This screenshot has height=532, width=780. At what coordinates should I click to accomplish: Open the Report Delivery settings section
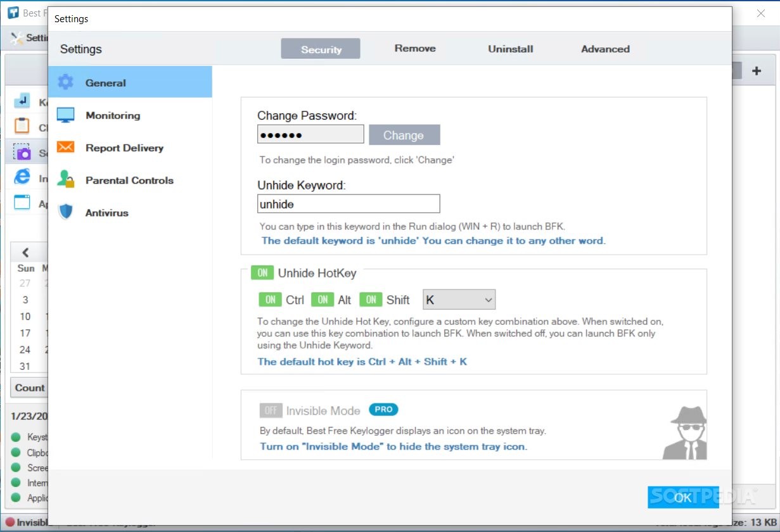coord(130,148)
